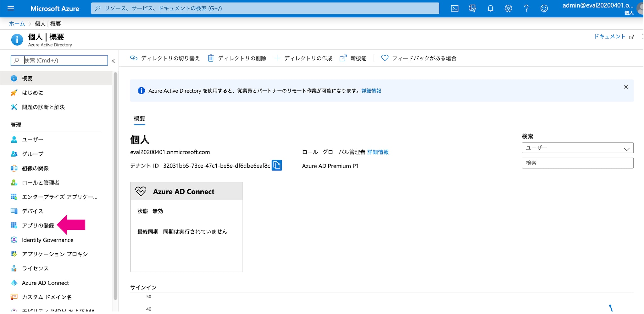This screenshot has height=314, width=644.
Task: Click the ロールと管理者 icon
Action: (14, 182)
